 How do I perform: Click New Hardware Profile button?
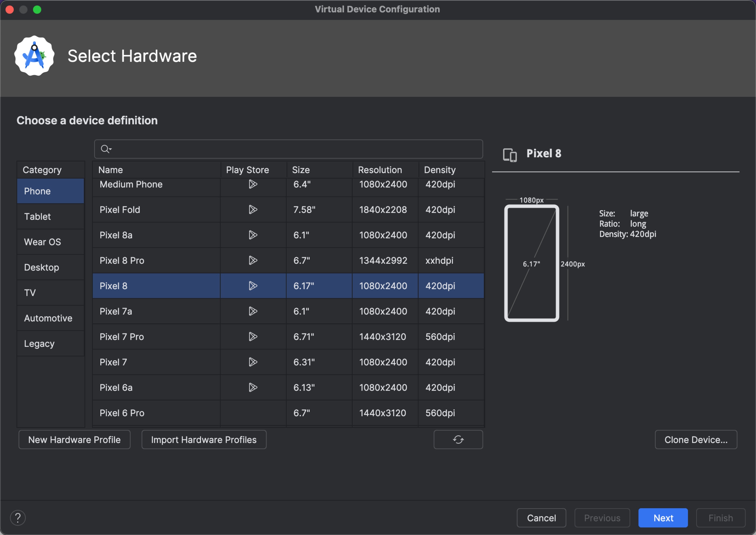(75, 439)
